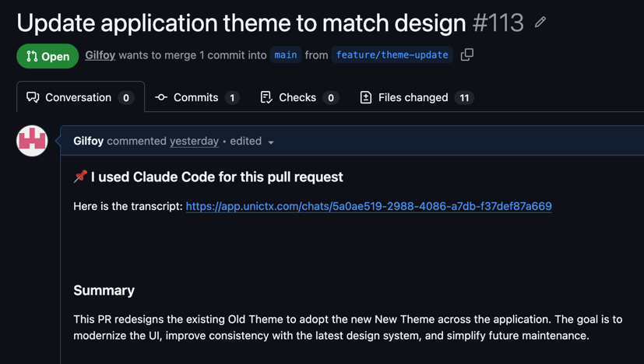Image resolution: width=644 pixels, height=364 pixels.
Task: Copy the head branch name with copy icon
Action: [x=467, y=54]
